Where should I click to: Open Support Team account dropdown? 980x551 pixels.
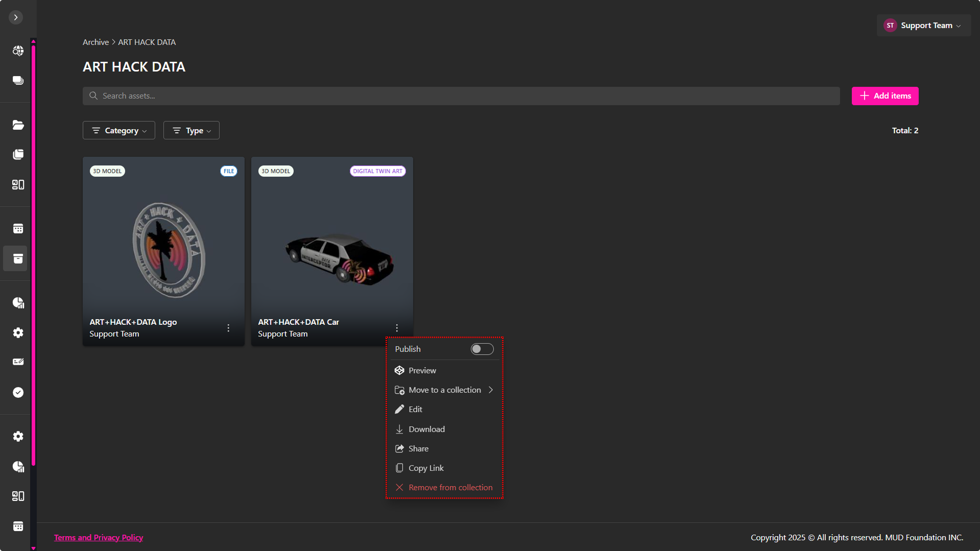point(924,26)
